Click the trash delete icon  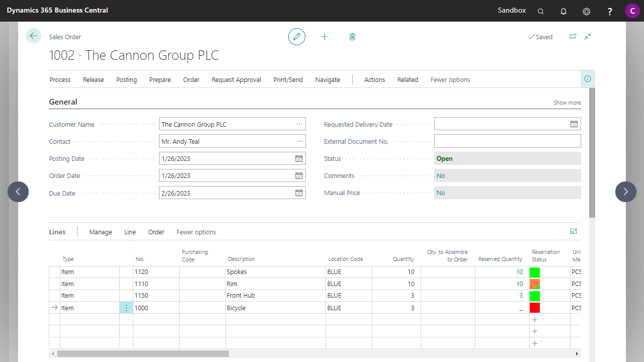coord(352,37)
